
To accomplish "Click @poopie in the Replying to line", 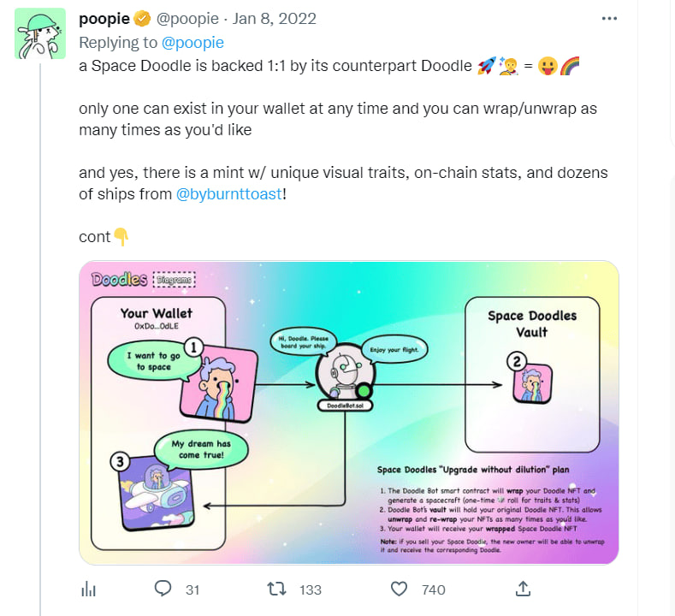I will coord(192,42).
